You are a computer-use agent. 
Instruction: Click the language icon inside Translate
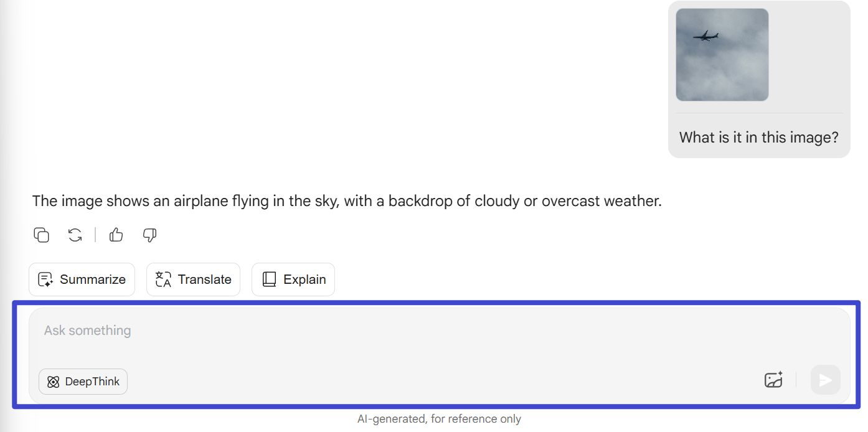click(x=163, y=279)
